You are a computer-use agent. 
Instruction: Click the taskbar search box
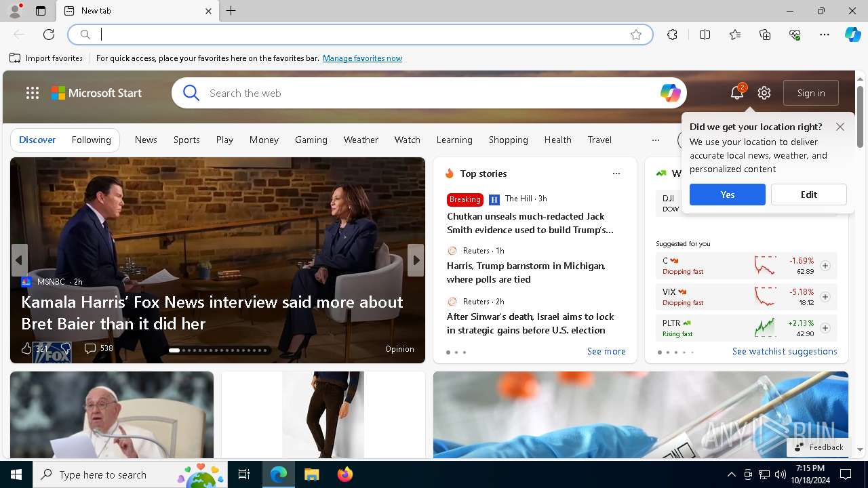point(130,474)
